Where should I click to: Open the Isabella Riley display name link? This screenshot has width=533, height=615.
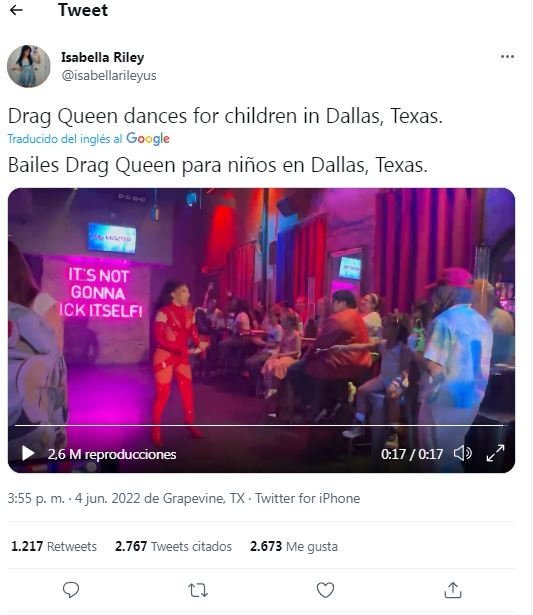(103, 57)
